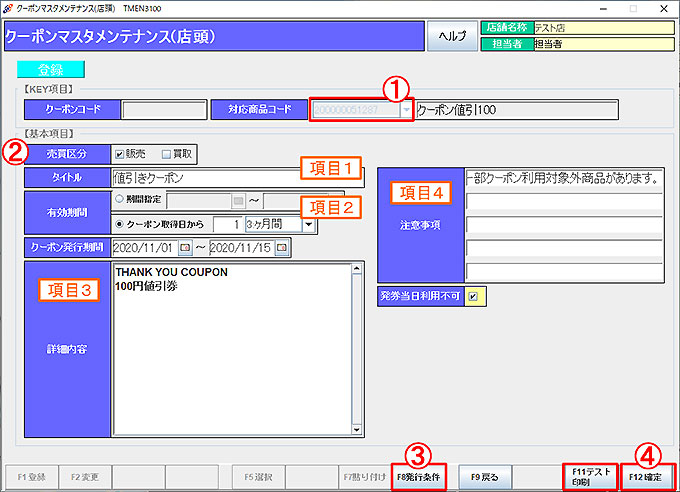Click the タイトル field with 値引きクーポン

pos(237,178)
